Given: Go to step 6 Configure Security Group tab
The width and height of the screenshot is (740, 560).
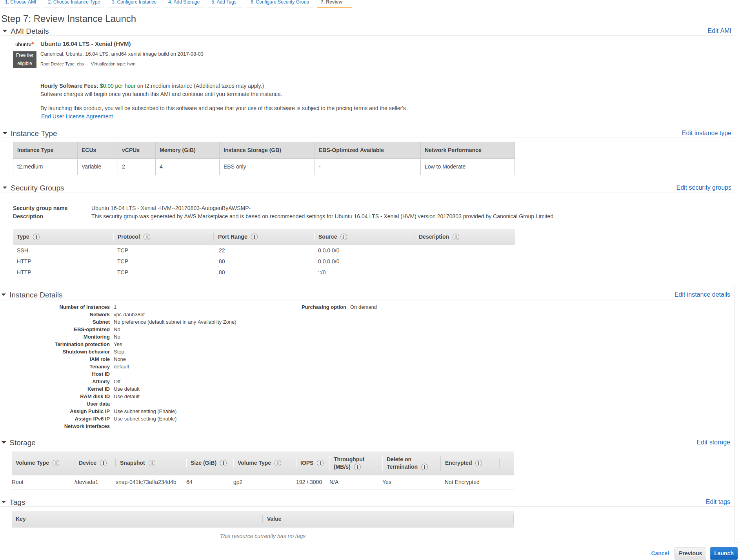Looking at the screenshot, I should (x=280, y=2).
